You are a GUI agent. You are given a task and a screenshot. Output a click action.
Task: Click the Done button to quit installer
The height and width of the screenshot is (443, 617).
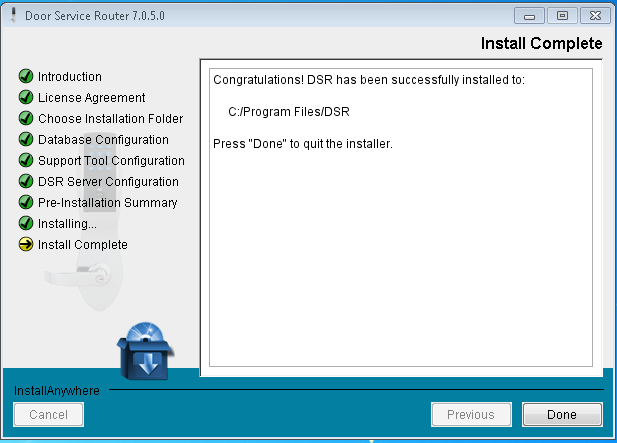562,414
